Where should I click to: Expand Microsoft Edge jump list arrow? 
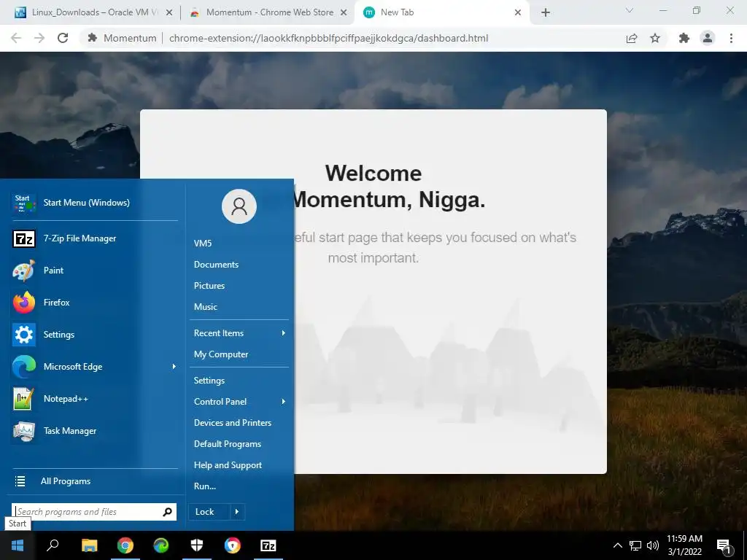pos(174,367)
